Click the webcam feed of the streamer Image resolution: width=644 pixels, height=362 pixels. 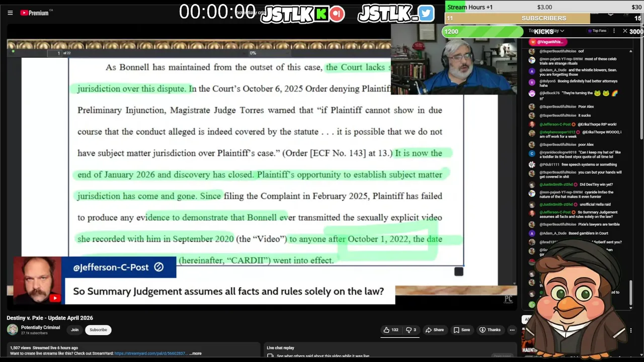454,59
